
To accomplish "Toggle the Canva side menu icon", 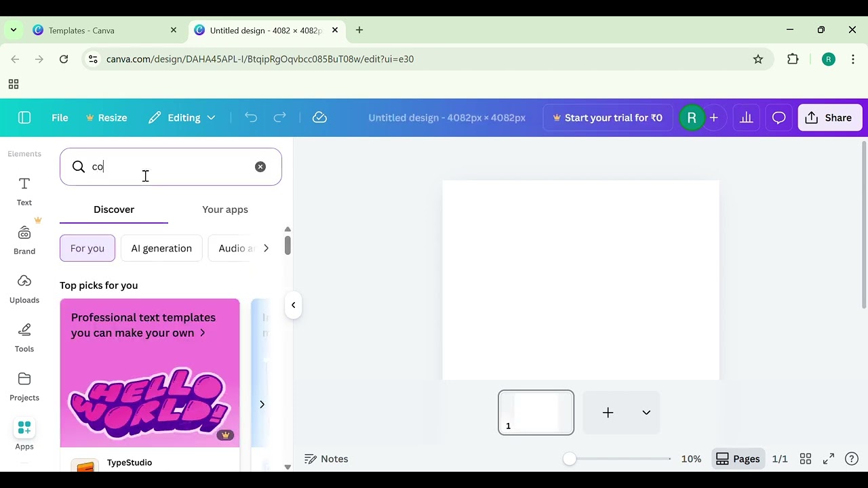I will tap(24, 117).
